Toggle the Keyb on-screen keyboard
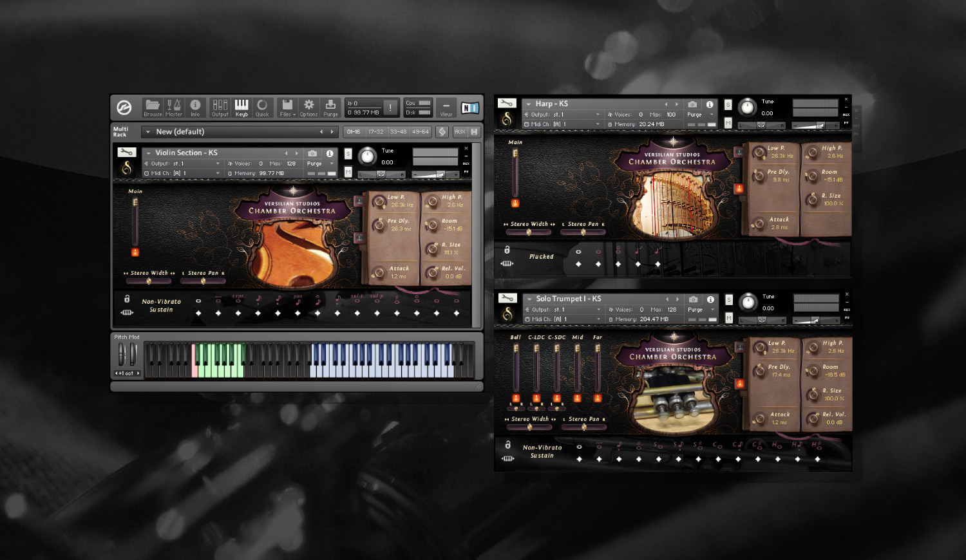The width and height of the screenshot is (966, 560). 241,107
